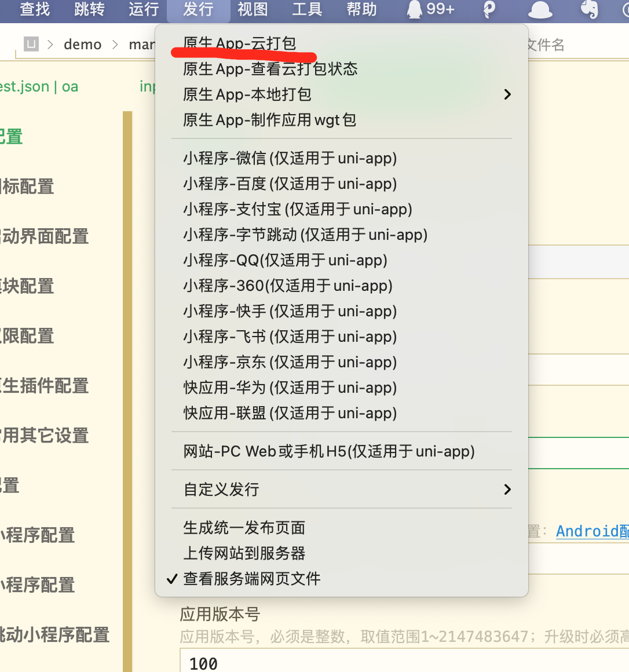This screenshot has height=672, width=629.
Task: Select 小程序-支付宝 publish option
Action: [x=342, y=209]
